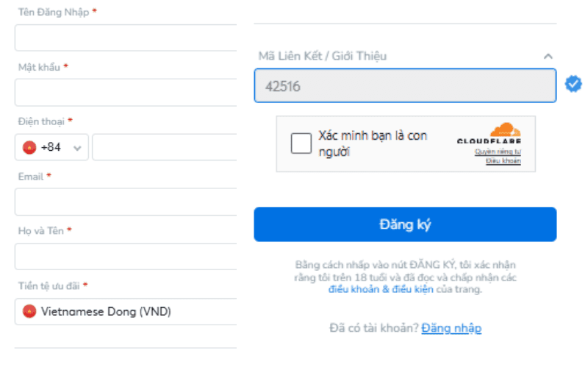Click the Vietnam flag in currency field
Image resolution: width=588 pixels, height=368 pixels.
click(x=29, y=311)
